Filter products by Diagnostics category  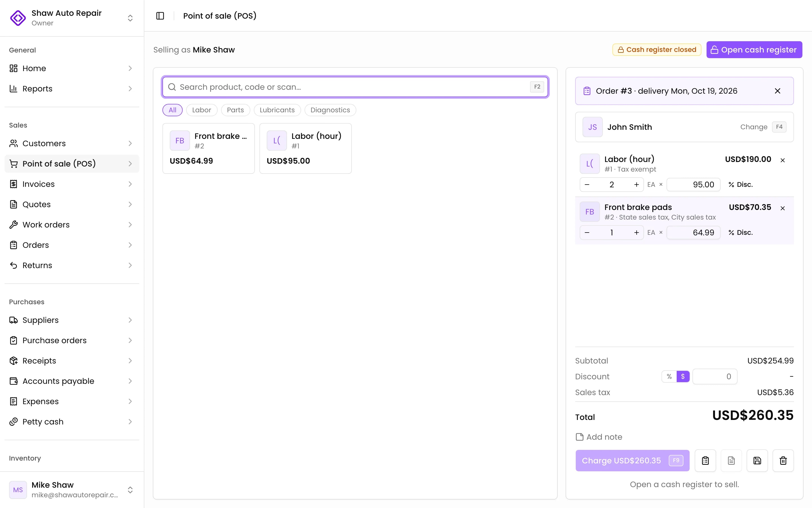pos(330,110)
